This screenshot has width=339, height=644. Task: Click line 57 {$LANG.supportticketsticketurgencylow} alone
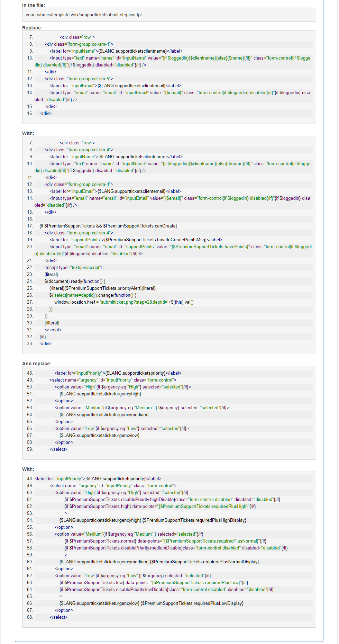point(100,435)
